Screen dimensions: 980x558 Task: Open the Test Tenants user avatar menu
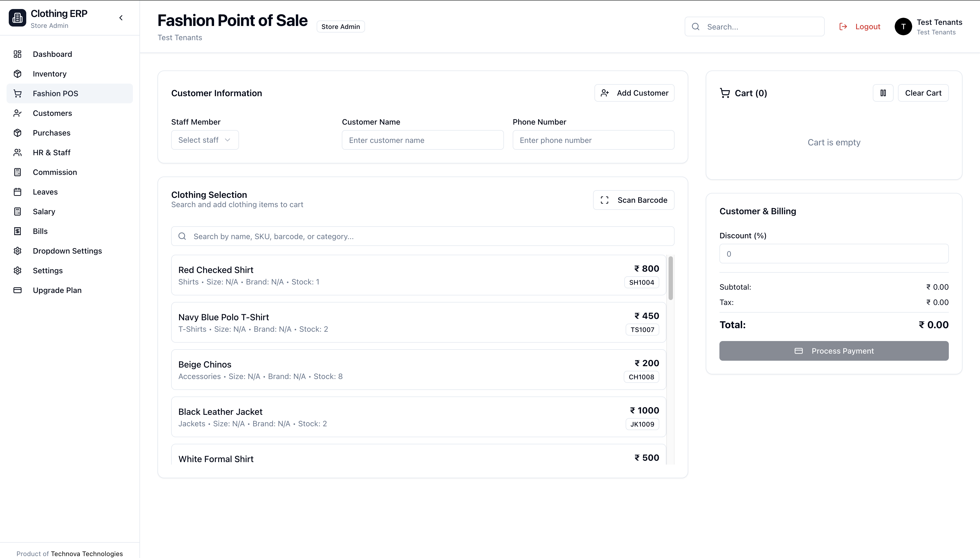coord(903,27)
